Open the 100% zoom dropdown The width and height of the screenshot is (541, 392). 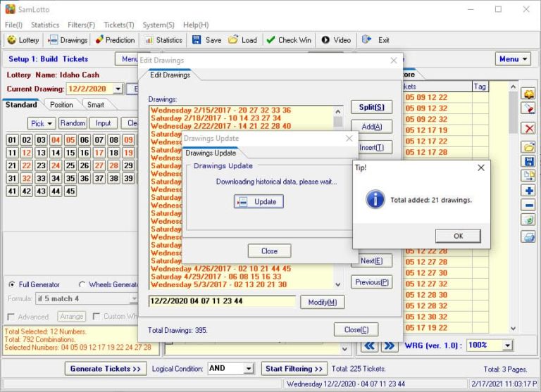pos(507,345)
